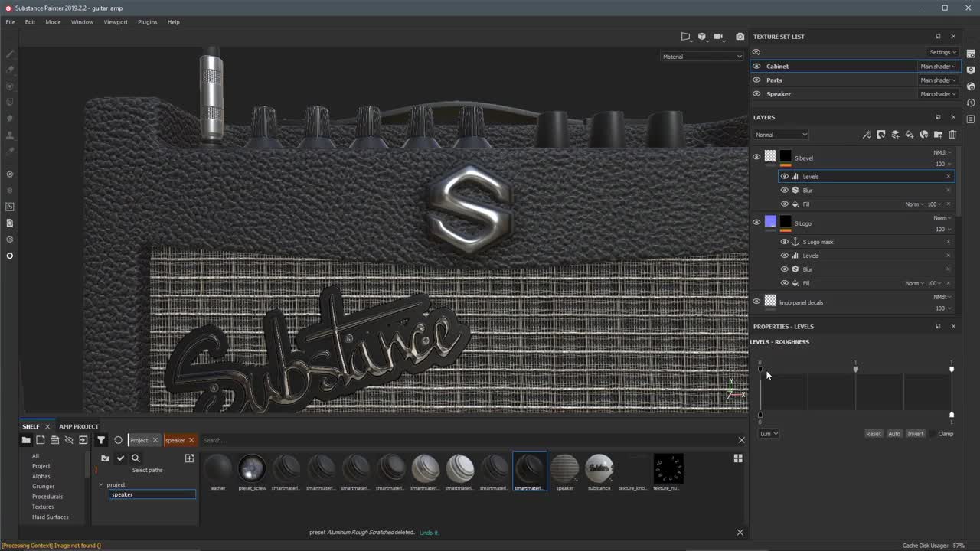This screenshot has width=980, height=551.
Task: Toggle visibility of knob panel decals layer
Action: click(x=756, y=302)
